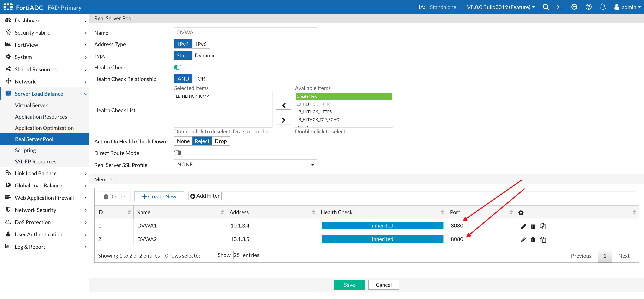Screen dimensions: 644x299
Task: Set Health Check Relationship to AND
Action: tap(183, 79)
